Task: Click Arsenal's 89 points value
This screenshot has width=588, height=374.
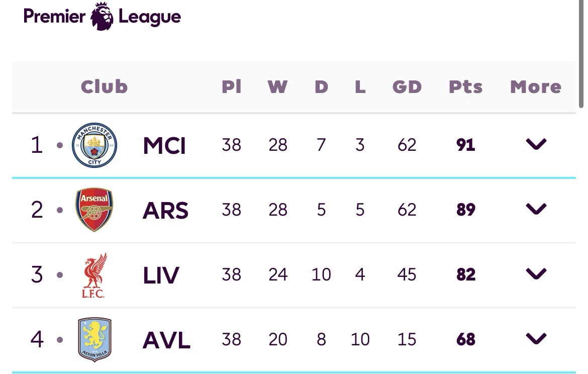Action: point(466,209)
